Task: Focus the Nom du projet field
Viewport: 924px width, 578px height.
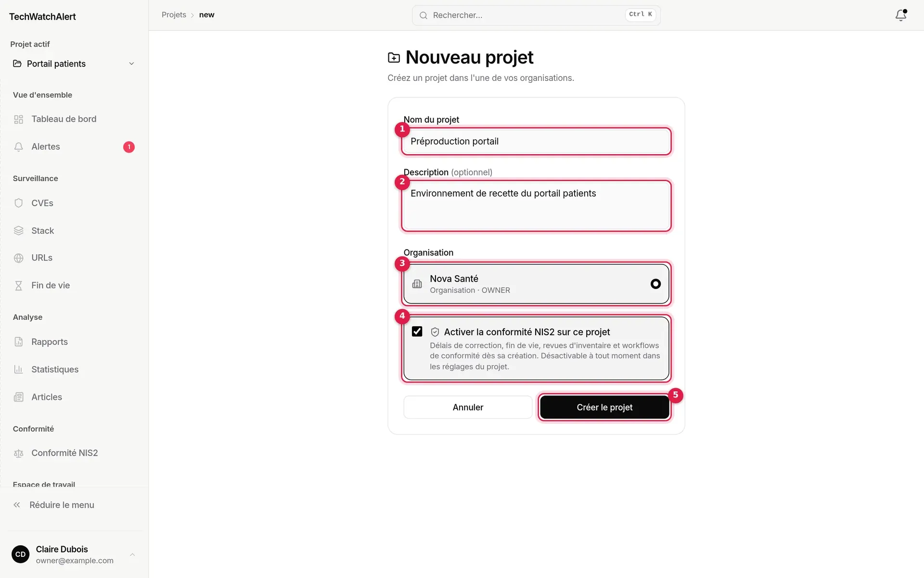Action: pos(536,141)
